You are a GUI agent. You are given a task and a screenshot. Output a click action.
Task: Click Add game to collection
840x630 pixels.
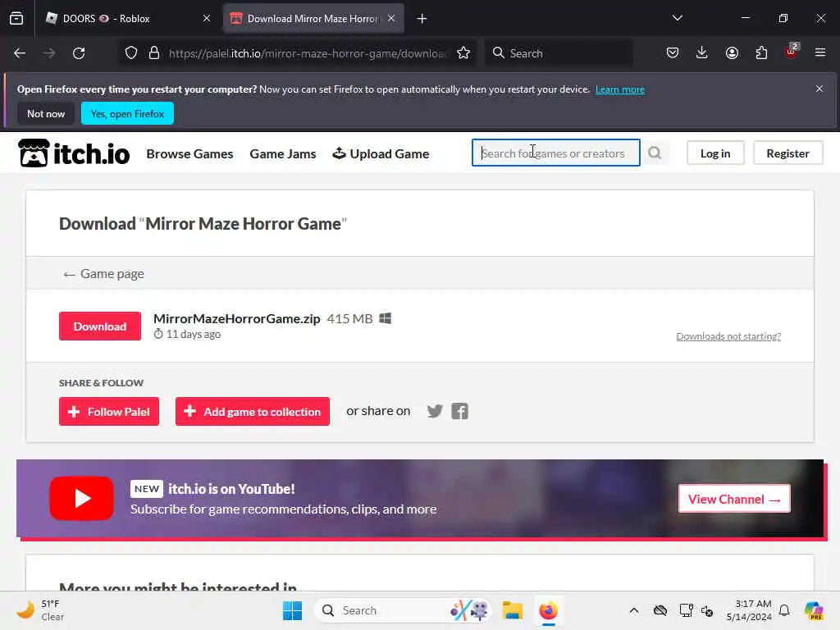pos(253,412)
